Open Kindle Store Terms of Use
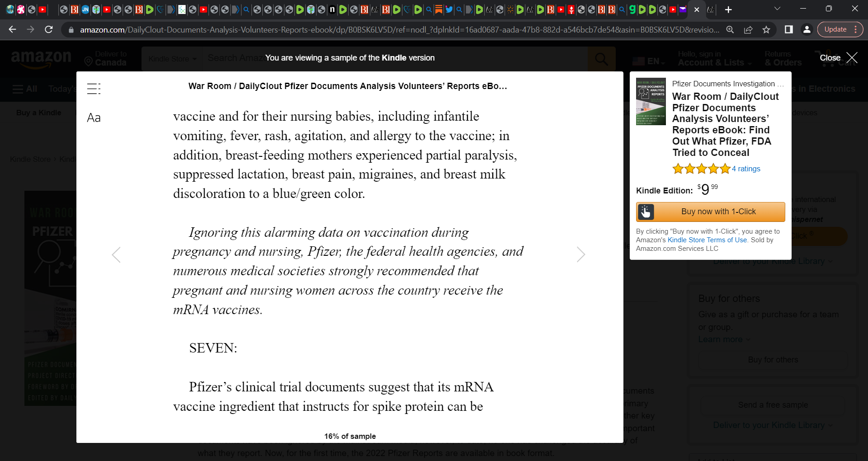The width and height of the screenshot is (868, 461). click(707, 240)
